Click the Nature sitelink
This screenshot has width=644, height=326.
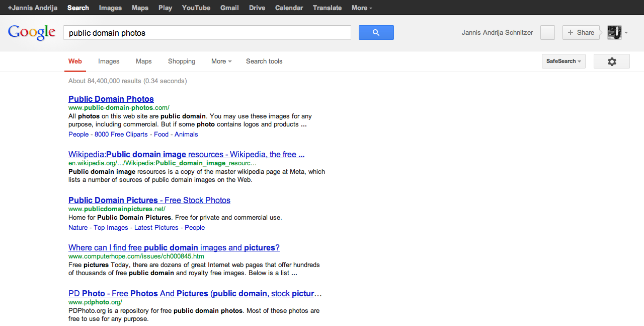[x=78, y=228]
